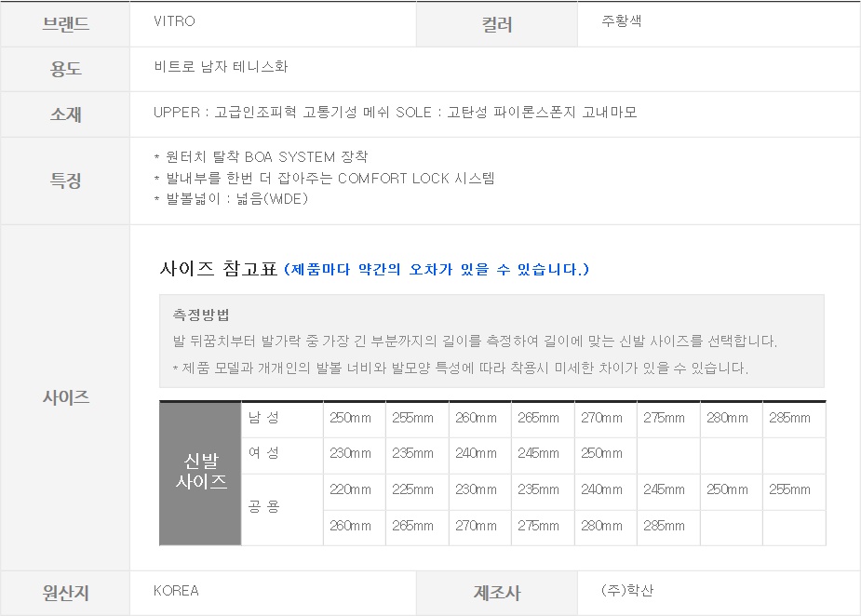Click the 비트로 남자 테니스화 text

(x=221, y=67)
